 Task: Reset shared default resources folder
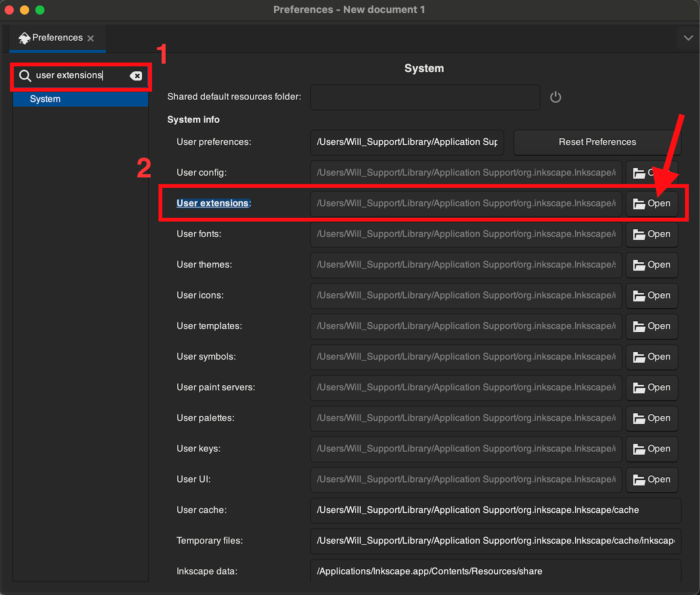pos(556,97)
